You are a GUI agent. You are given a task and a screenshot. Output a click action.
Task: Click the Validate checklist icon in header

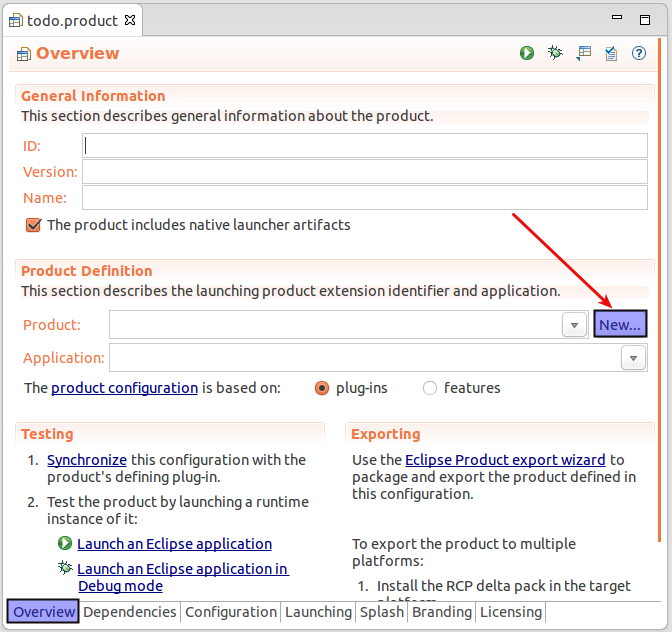pos(609,53)
